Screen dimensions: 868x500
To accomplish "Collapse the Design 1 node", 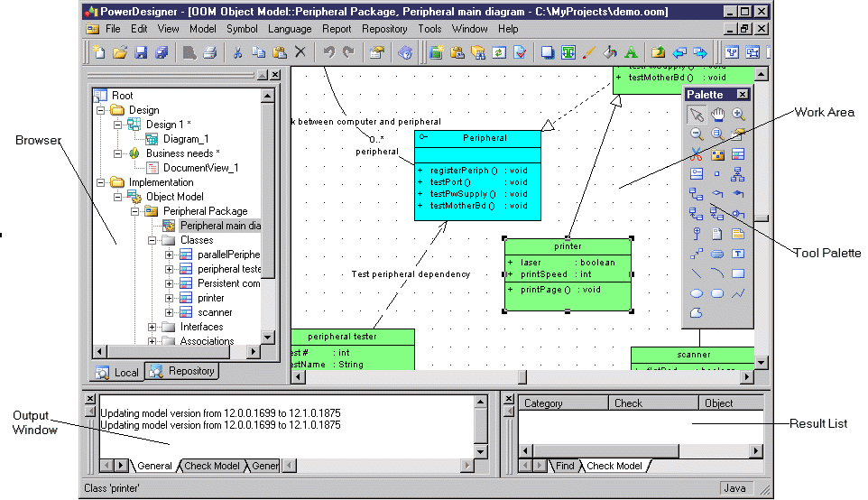I will 117,125.
